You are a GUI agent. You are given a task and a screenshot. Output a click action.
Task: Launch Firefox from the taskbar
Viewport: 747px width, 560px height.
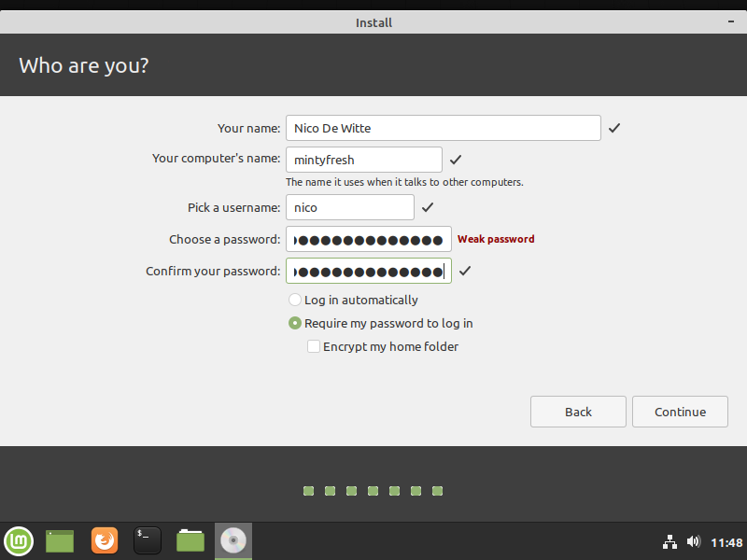pos(105,541)
